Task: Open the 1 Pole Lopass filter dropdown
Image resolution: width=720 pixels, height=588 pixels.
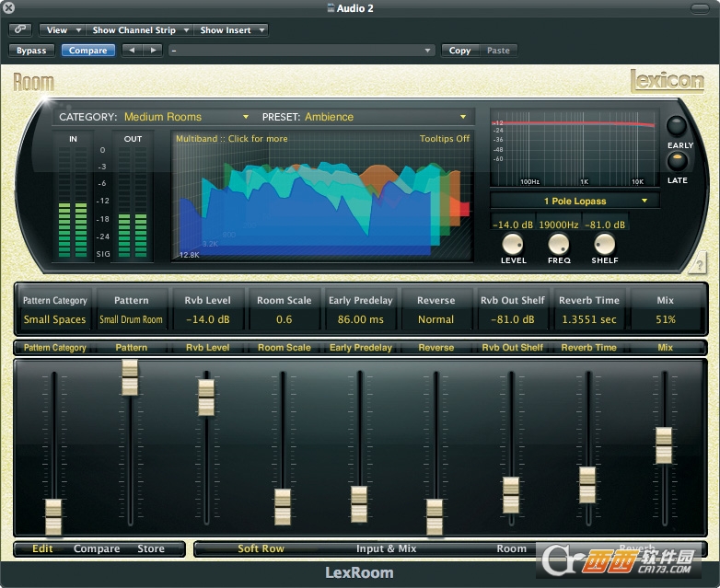Action: [x=575, y=201]
